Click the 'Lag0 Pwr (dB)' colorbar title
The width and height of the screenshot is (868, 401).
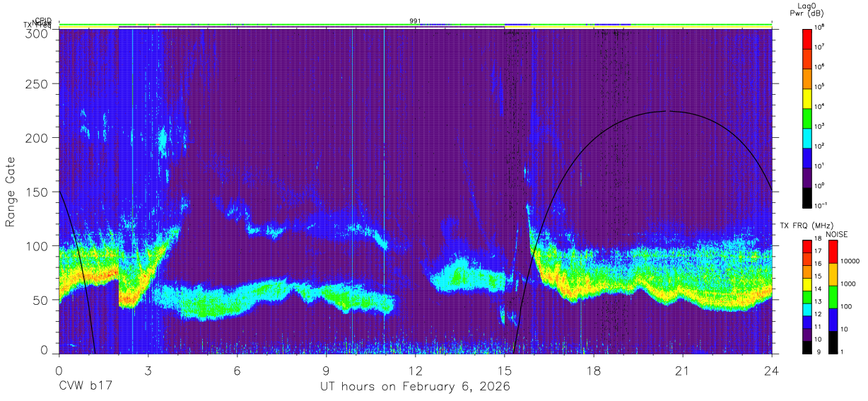point(806,9)
